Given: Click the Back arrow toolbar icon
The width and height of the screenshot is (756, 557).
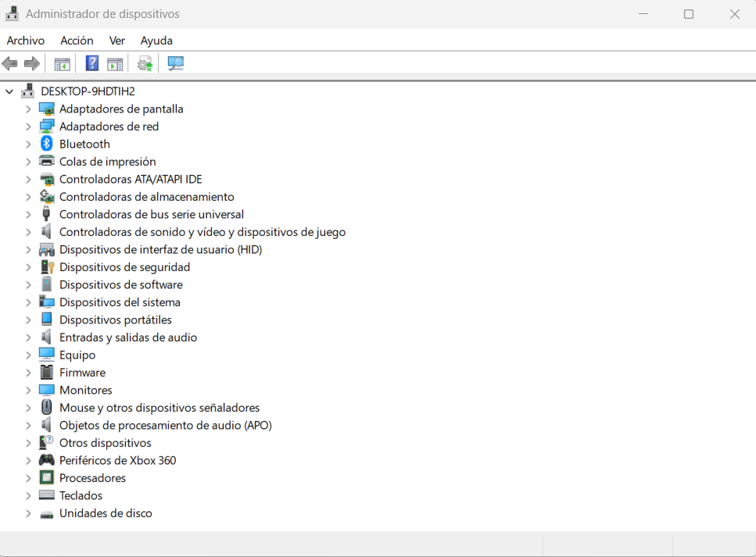Looking at the screenshot, I should tap(9, 63).
